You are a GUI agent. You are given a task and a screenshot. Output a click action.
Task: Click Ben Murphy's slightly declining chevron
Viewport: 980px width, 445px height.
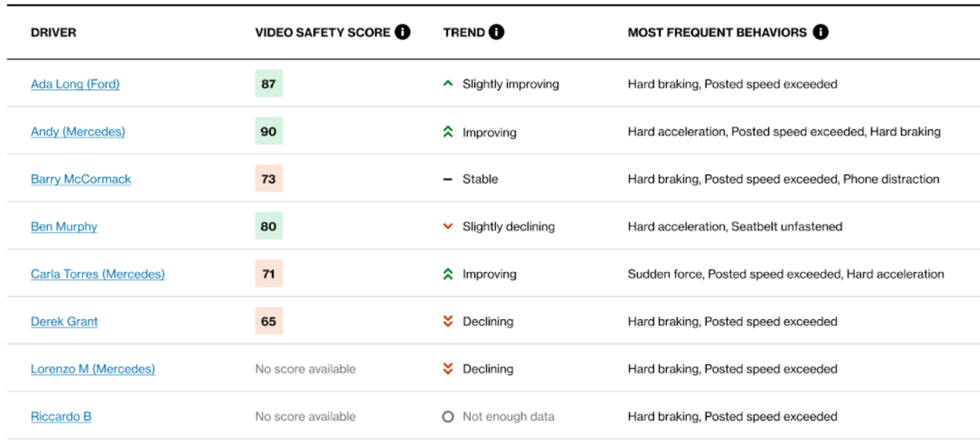[x=449, y=226]
